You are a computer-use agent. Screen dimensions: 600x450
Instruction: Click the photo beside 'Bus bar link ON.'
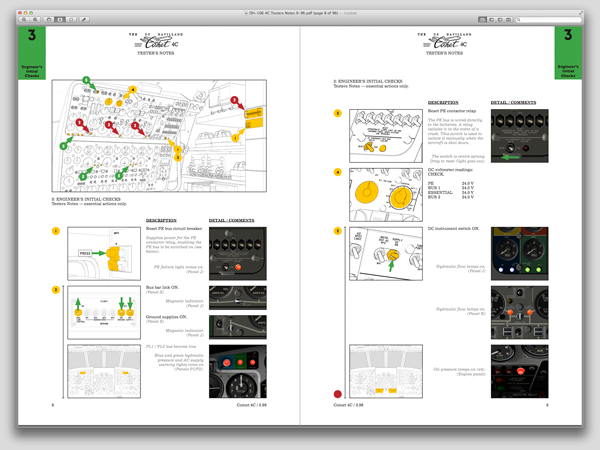pos(238,298)
